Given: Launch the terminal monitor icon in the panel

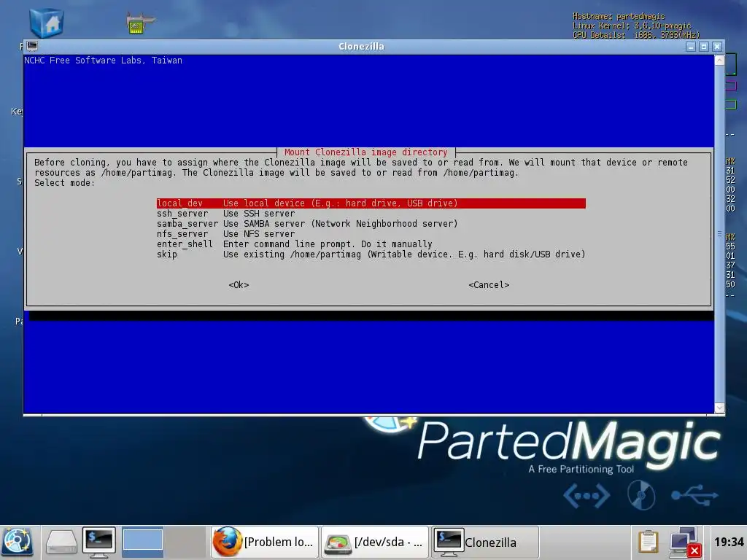Looking at the screenshot, I should click(99, 542).
